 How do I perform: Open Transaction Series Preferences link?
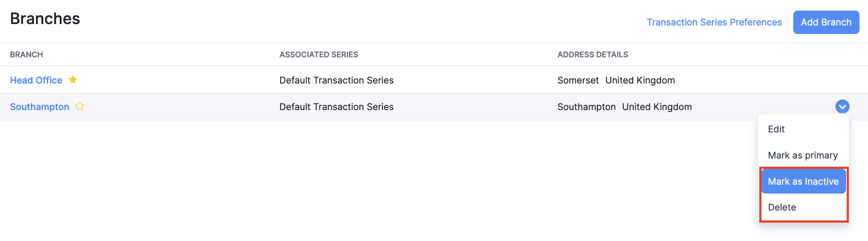[714, 22]
